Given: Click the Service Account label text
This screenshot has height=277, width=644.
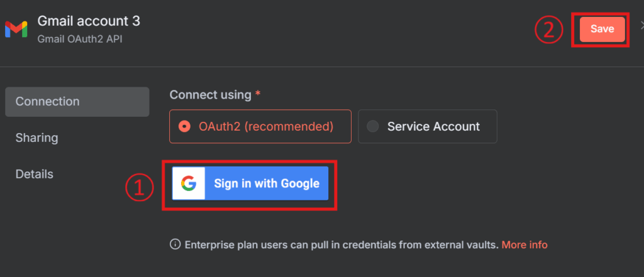Looking at the screenshot, I should (433, 126).
